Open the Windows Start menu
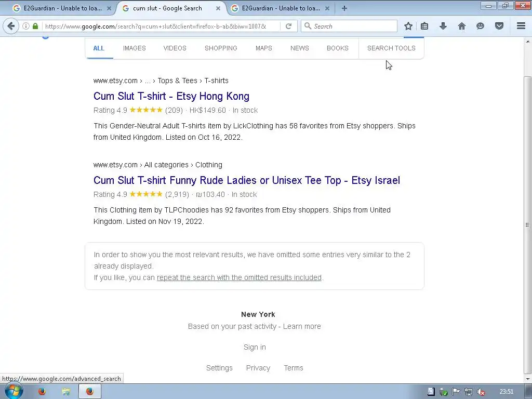This screenshot has height=399, width=532. 14,391
